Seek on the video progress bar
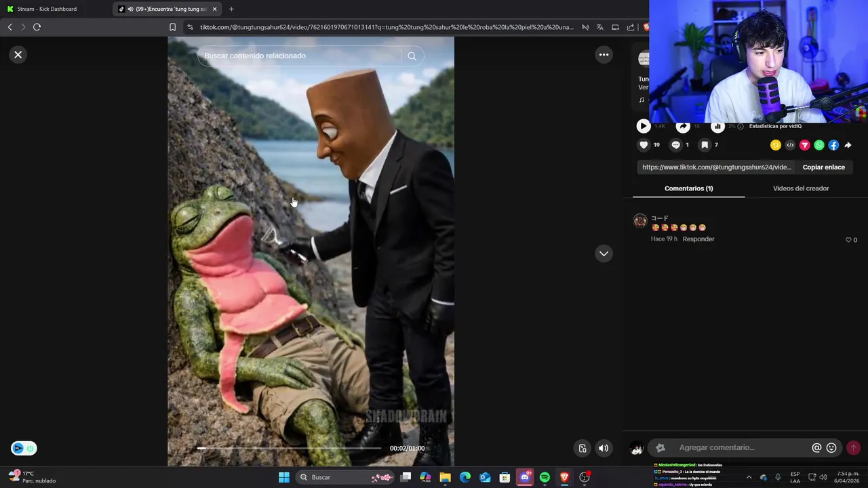The image size is (868, 488). [289, 448]
